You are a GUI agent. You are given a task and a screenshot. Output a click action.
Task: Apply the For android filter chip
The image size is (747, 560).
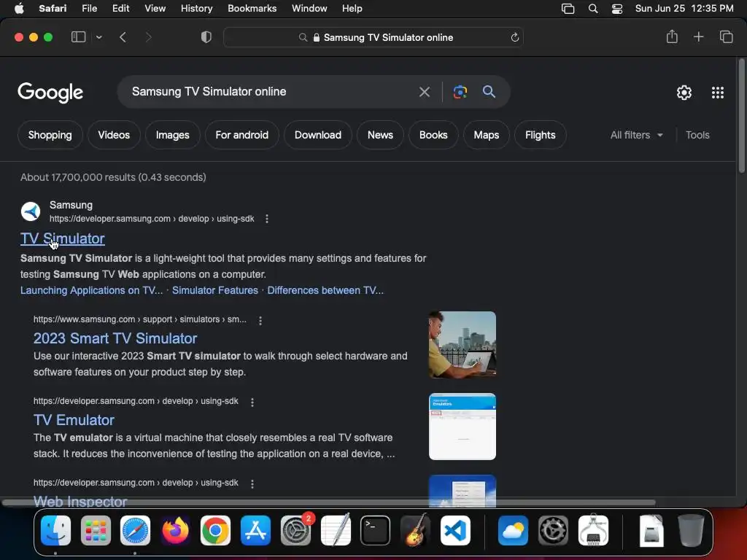[241, 135]
